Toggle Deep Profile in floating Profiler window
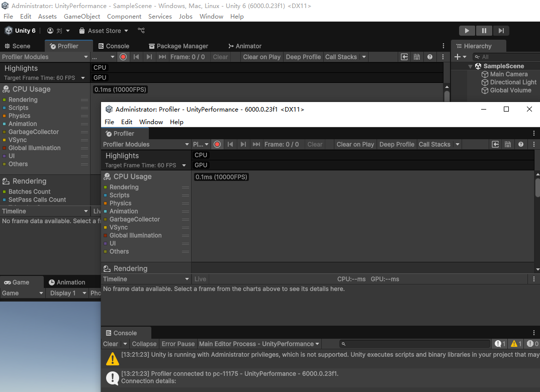Image resolution: width=540 pixels, height=392 pixels. (397, 144)
